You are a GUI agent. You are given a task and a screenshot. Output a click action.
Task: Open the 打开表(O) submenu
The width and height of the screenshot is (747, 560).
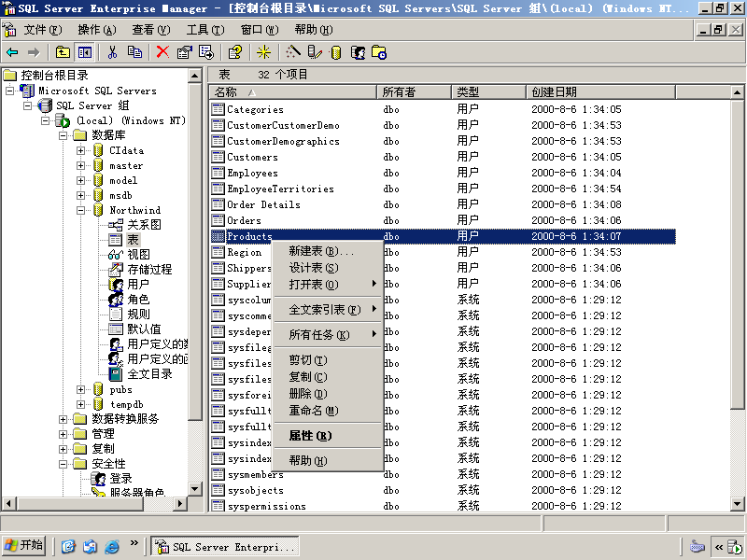pyautogui.click(x=328, y=285)
